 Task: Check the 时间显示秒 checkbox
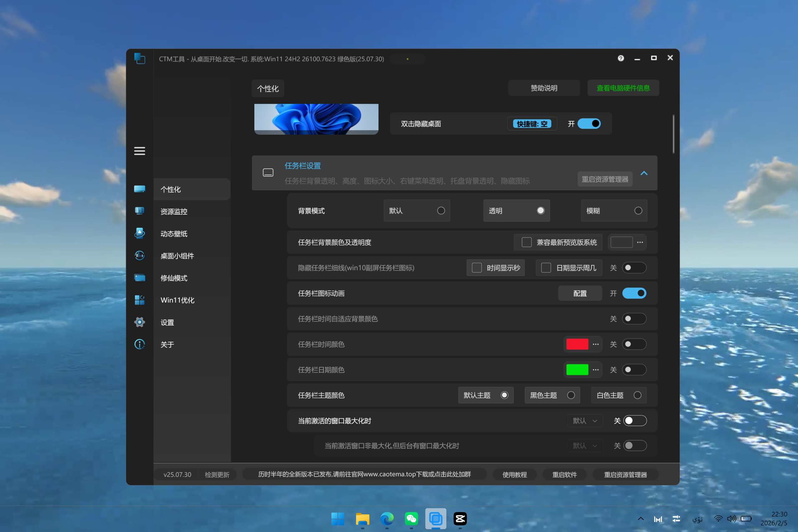477,268
